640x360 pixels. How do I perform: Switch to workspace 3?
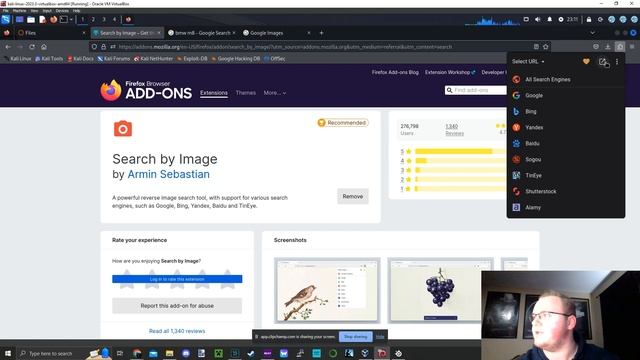coord(104,19)
